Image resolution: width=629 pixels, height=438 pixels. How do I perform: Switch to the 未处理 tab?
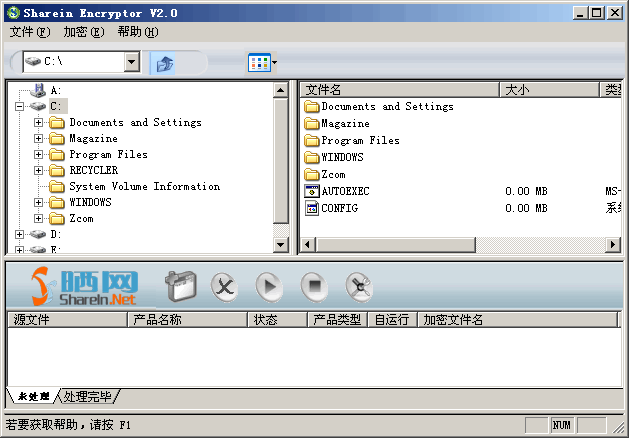point(34,396)
